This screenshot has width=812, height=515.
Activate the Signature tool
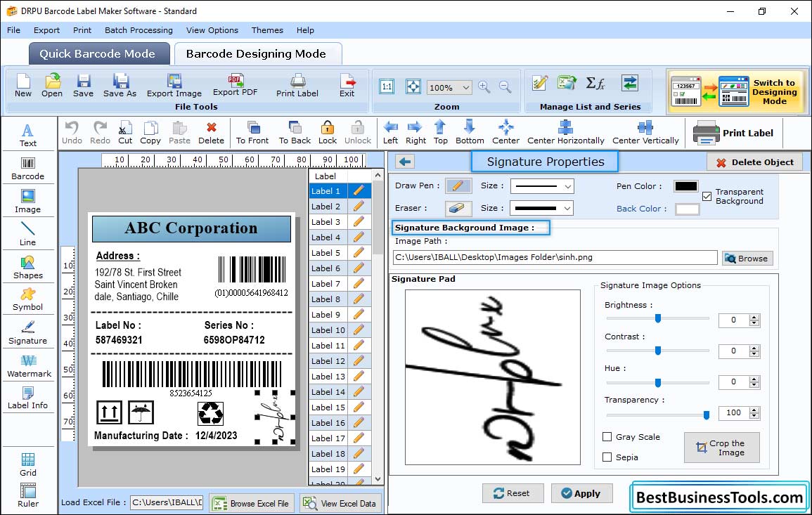pyautogui.click(x=28, y=332)
